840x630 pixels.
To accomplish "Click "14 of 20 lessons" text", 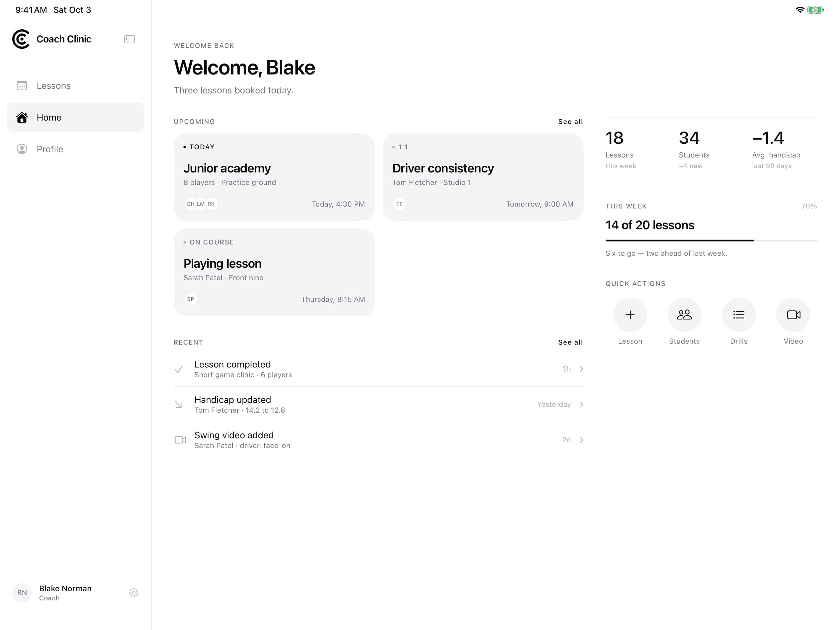I will click(x=650, y=225).
